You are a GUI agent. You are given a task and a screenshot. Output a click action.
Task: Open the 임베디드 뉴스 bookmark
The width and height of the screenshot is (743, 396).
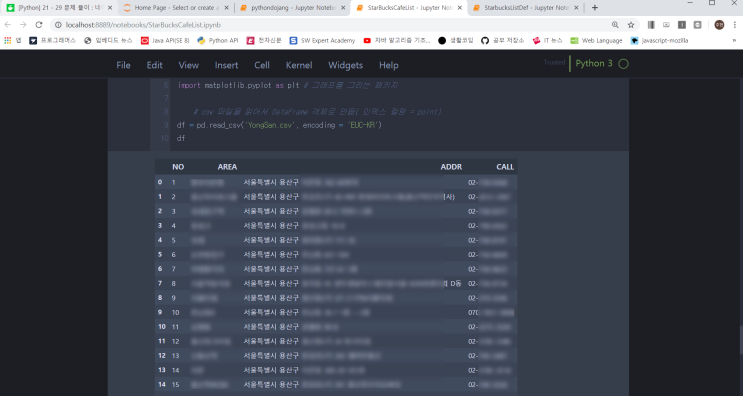click(108, 41)
